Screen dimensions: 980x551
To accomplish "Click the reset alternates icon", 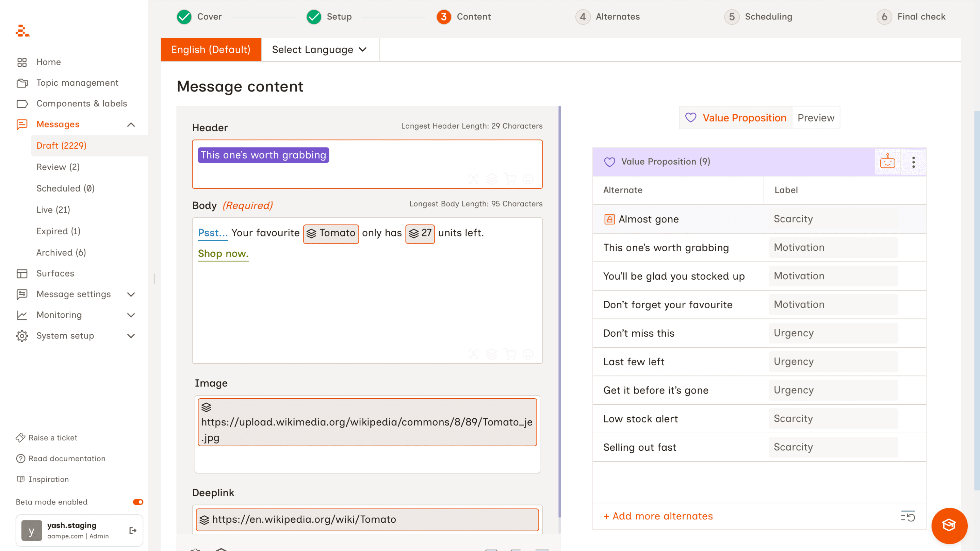I will 908,516.
